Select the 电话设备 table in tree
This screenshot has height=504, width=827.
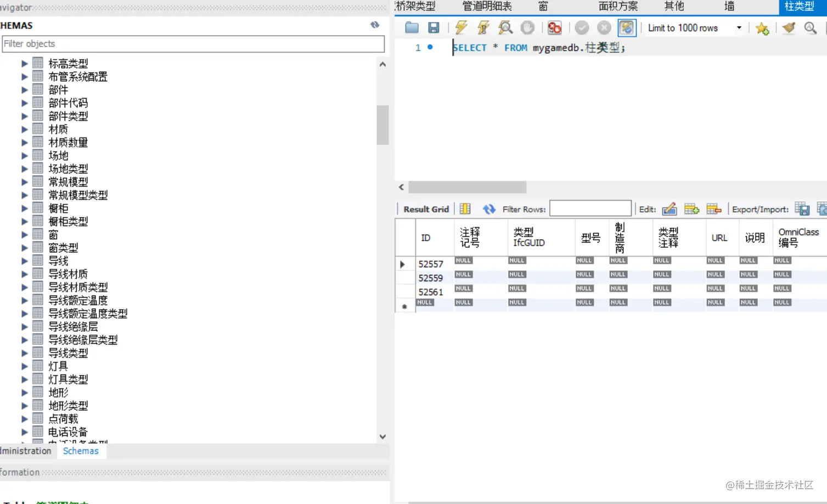point(68,432)
